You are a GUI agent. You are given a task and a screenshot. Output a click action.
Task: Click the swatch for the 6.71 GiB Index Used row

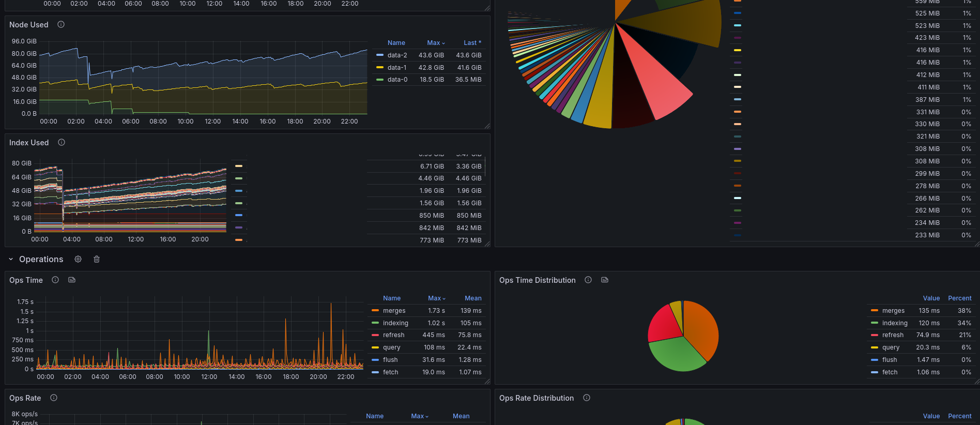pos(239,166)
